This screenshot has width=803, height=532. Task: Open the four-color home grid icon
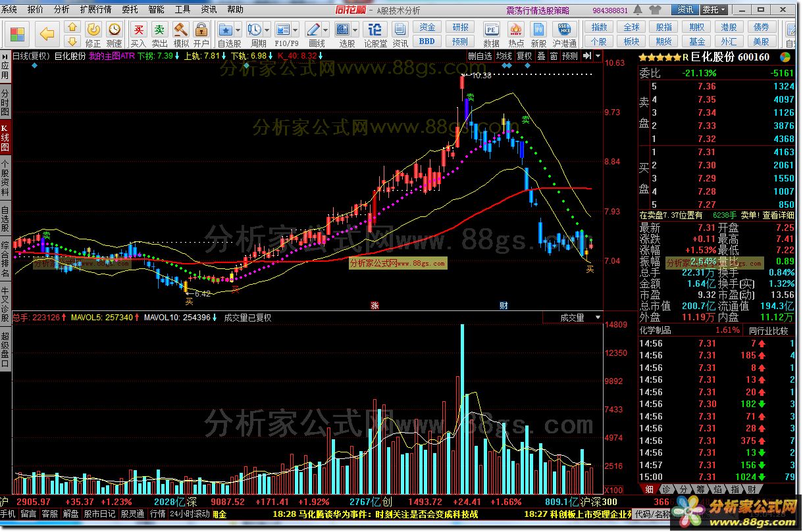click(17, 34)
